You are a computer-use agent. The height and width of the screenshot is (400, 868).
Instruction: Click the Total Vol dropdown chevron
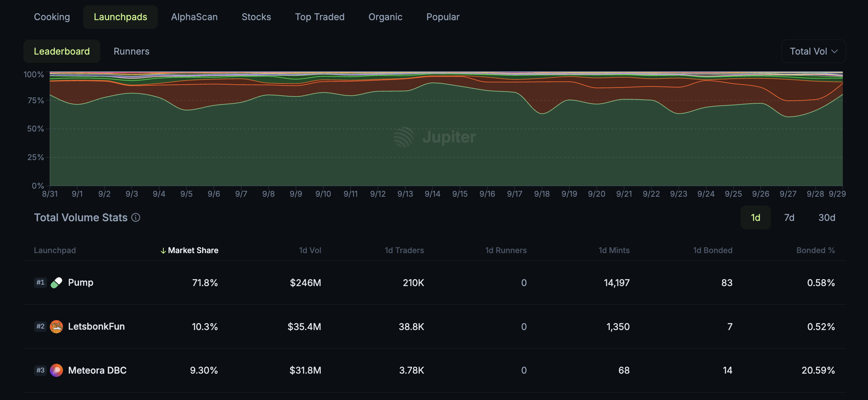coord(835,51)
